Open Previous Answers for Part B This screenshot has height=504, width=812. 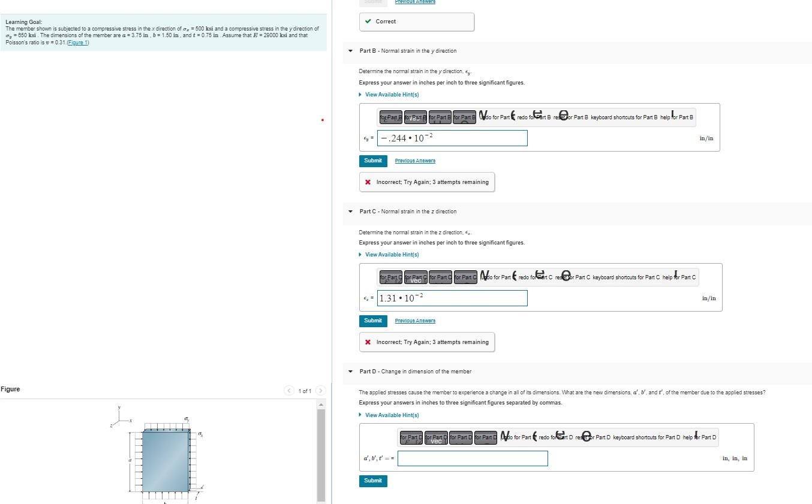(415, 161)
